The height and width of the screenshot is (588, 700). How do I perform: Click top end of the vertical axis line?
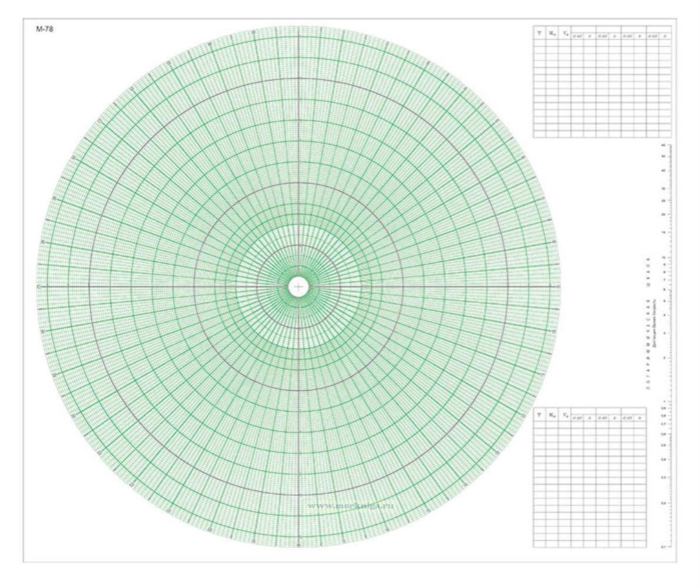pyautogui.click(x=299, y=27)
